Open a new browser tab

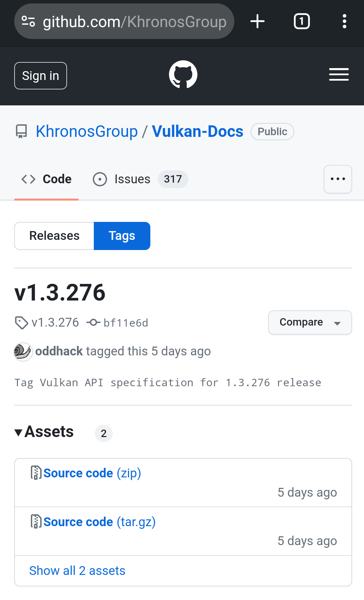[x=257, y=21]
